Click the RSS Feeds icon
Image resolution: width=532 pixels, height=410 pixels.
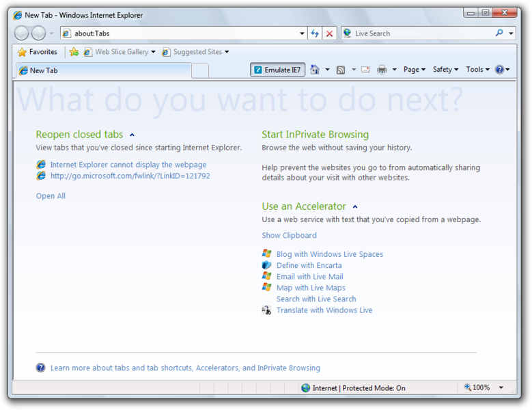341,70
